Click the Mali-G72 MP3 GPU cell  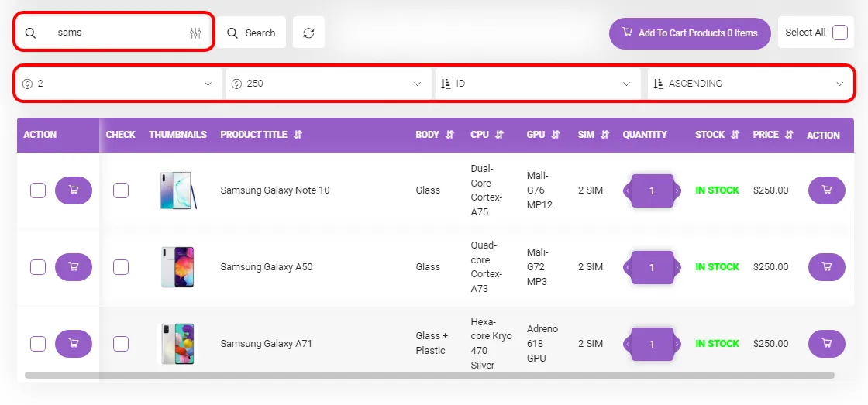539,266
